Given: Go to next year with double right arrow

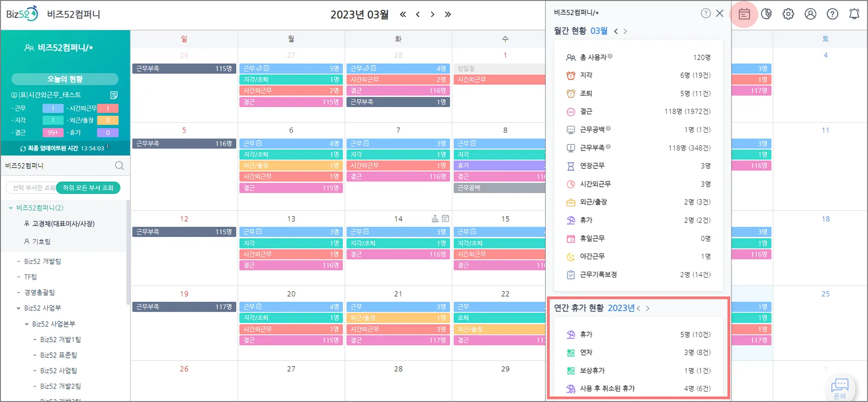Looking at the screenshot, I should 448,14.
